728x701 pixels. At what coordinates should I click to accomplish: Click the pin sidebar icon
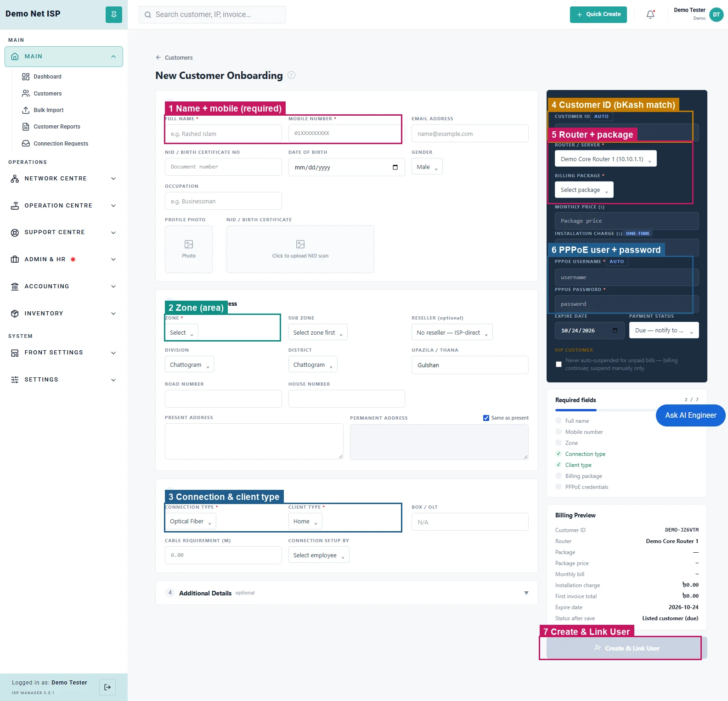pos(114,14)
